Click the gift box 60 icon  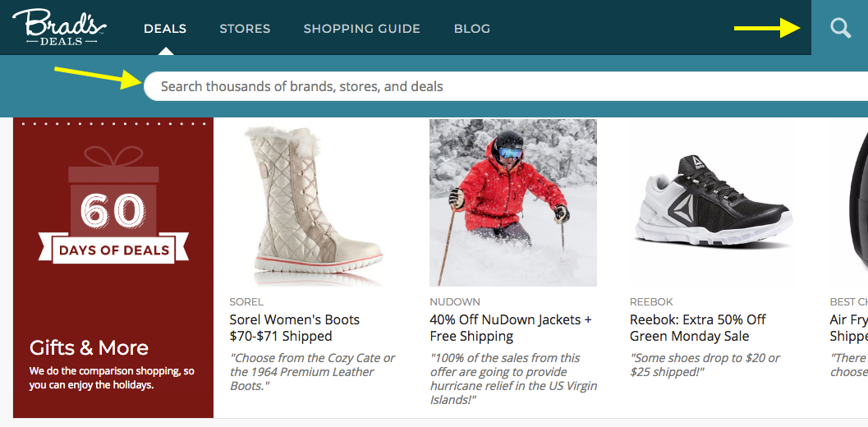113,195
